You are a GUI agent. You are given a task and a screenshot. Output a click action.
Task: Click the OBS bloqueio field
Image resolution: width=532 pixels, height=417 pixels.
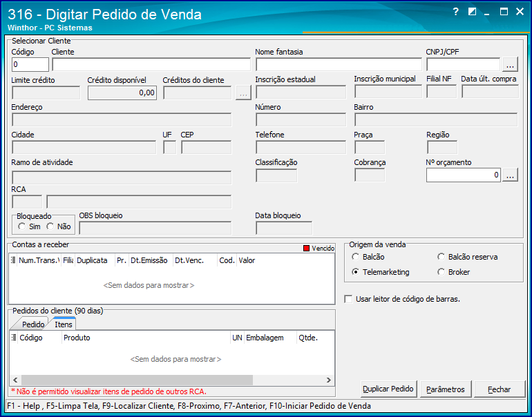point(155,228)
